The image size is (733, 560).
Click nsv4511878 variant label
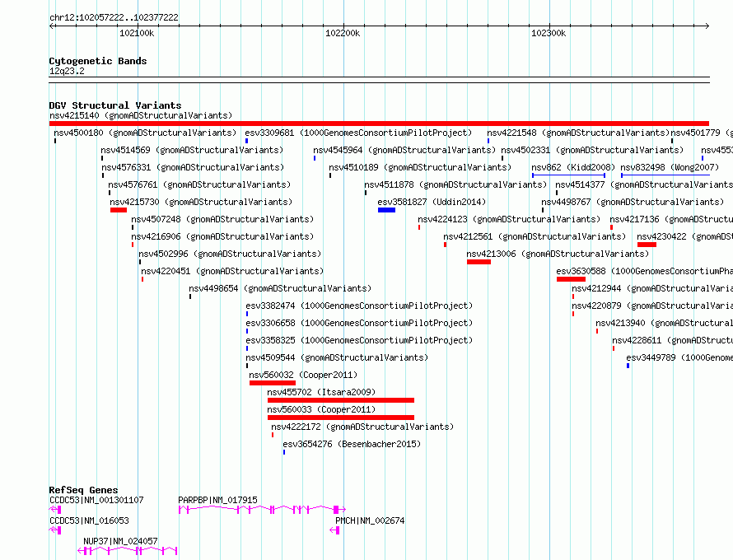tap(455, 184)
